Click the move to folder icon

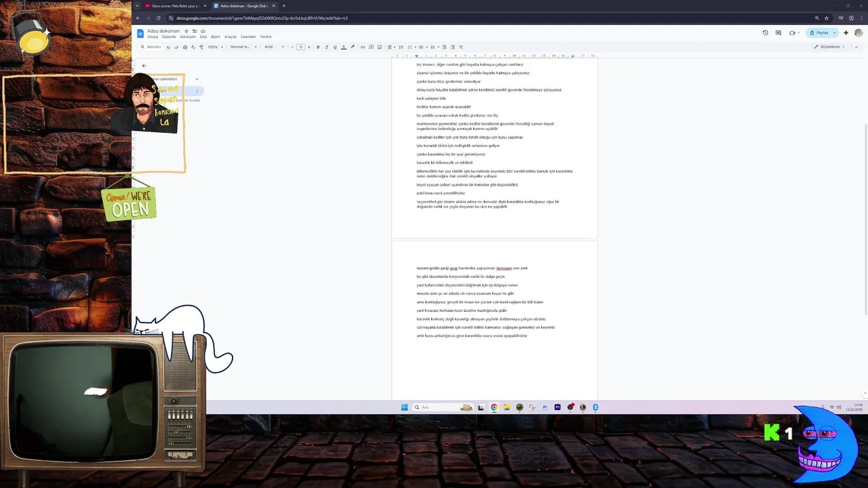point(195,30)
